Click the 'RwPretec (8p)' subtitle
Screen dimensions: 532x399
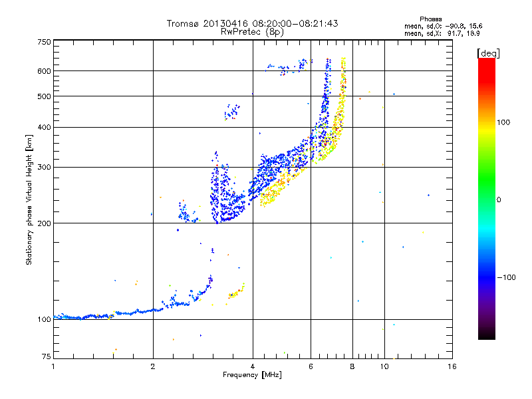[x=252, y=32]
